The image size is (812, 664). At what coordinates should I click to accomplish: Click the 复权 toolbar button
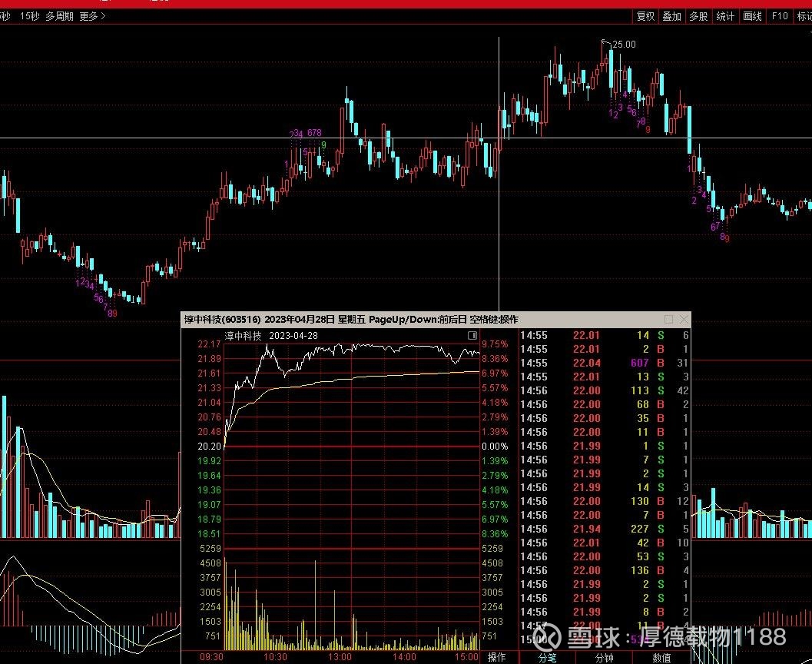[x=645, y=16]
